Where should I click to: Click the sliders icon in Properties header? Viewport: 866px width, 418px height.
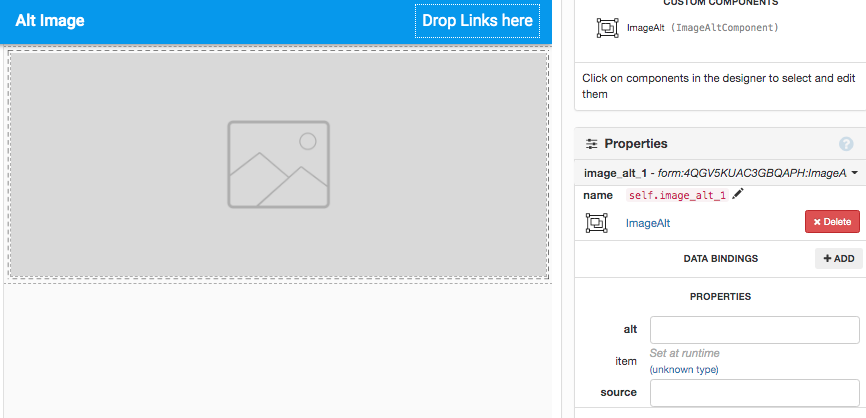pos(592,144)
